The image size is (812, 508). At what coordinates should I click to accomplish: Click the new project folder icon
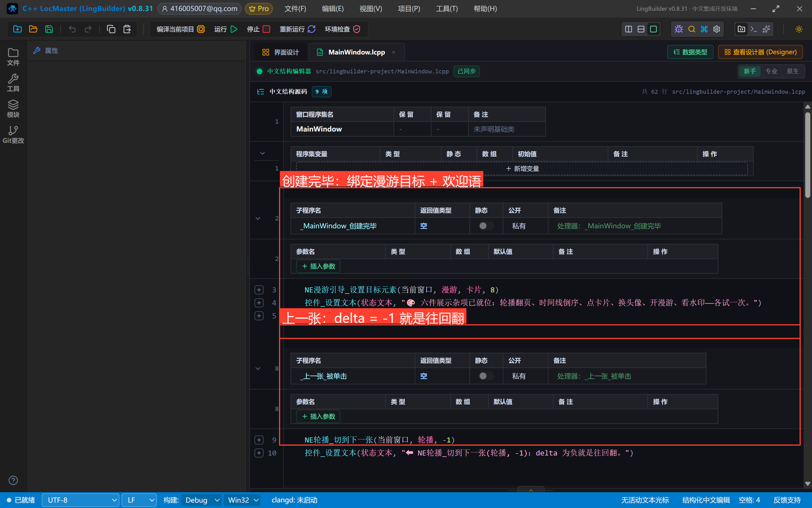17,29
